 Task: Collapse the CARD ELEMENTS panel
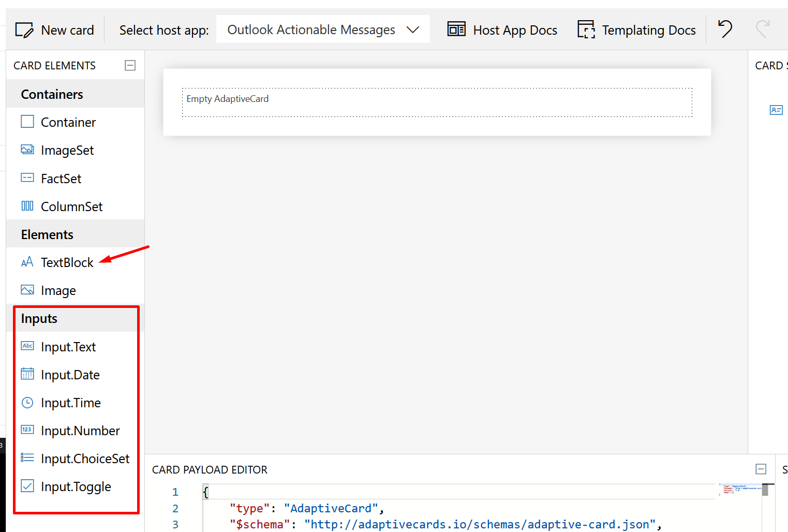130,65
